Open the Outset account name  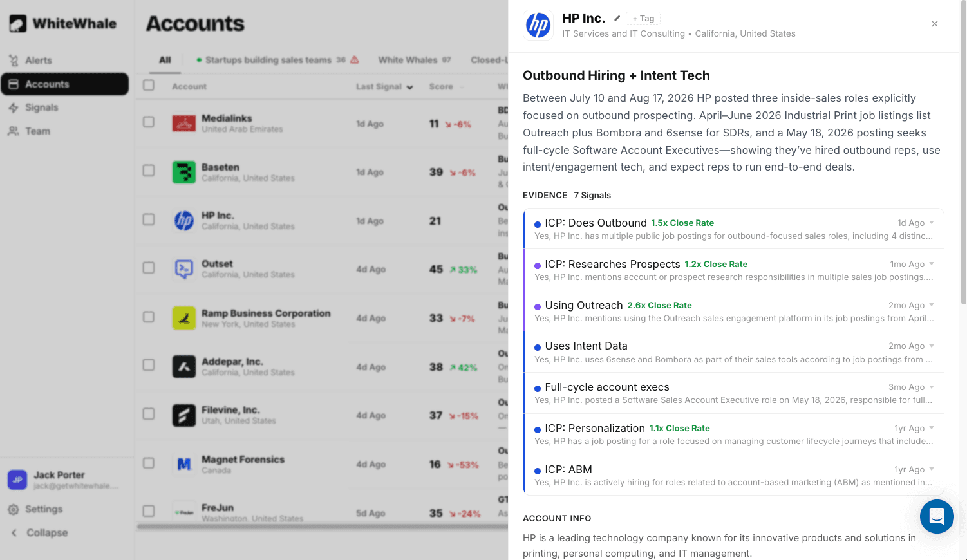click(x=217, y=264)
